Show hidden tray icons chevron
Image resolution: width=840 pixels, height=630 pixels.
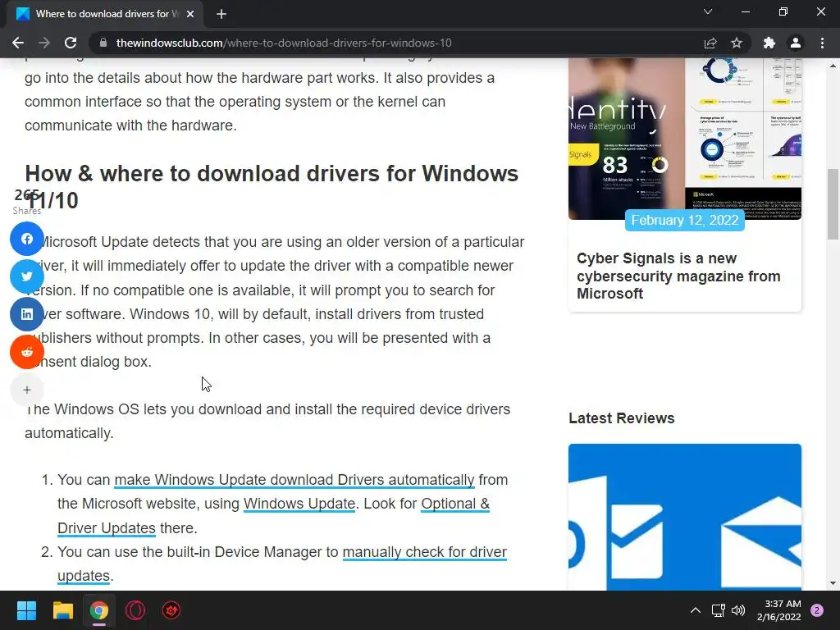tap(696, 610)
